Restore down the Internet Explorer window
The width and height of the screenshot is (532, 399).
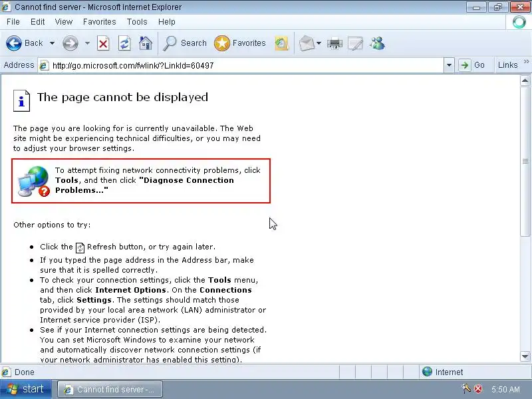tap(497, 7)
